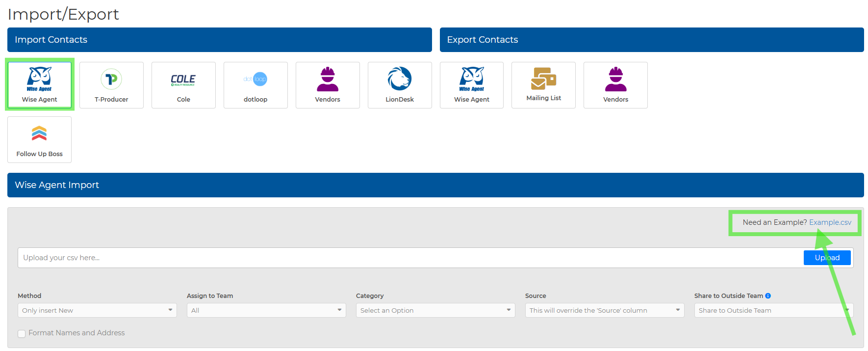This screenshot has width=868, height=351.
Task: Open Share to Outside Team dropdown
Action: click(774, 310)
